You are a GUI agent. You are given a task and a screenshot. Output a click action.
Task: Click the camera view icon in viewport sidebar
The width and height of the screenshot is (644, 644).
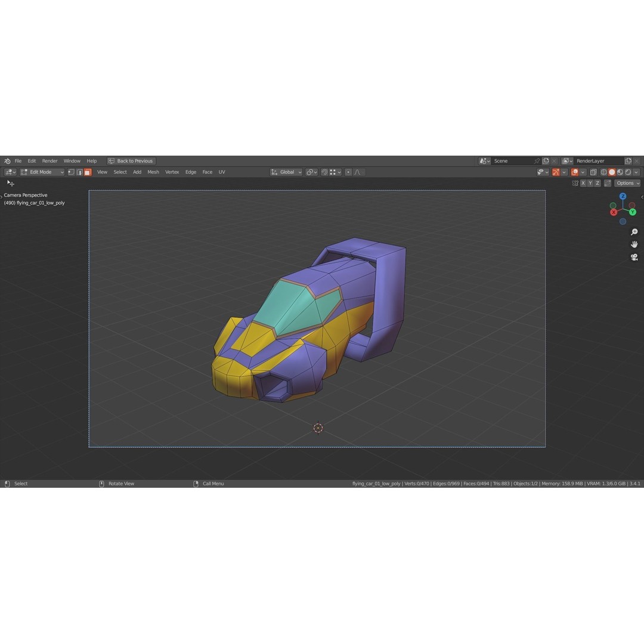tap(634, 257)
